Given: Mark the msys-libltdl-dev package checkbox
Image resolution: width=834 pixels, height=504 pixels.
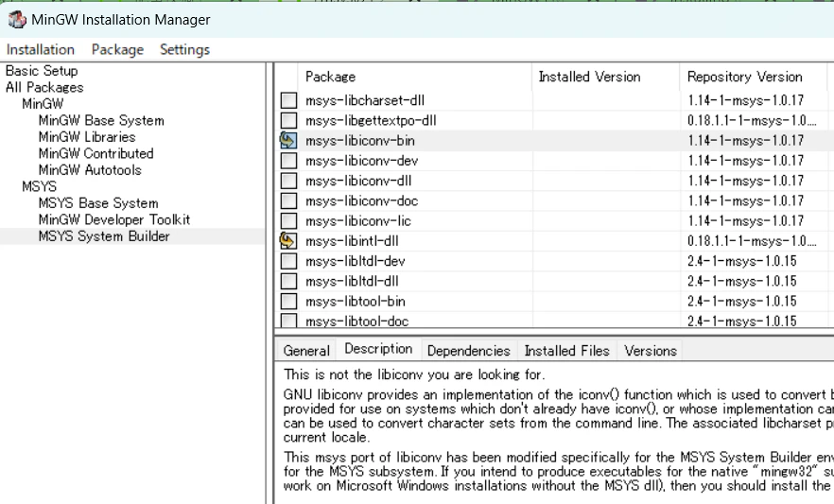Looking at the screenshot, I should 288,261.
